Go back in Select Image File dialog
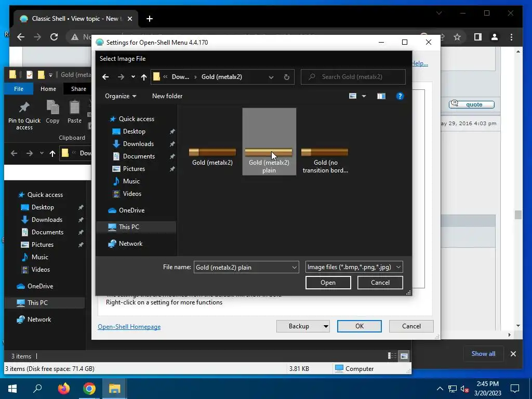532x399 pixels. (x=105, y=77)
